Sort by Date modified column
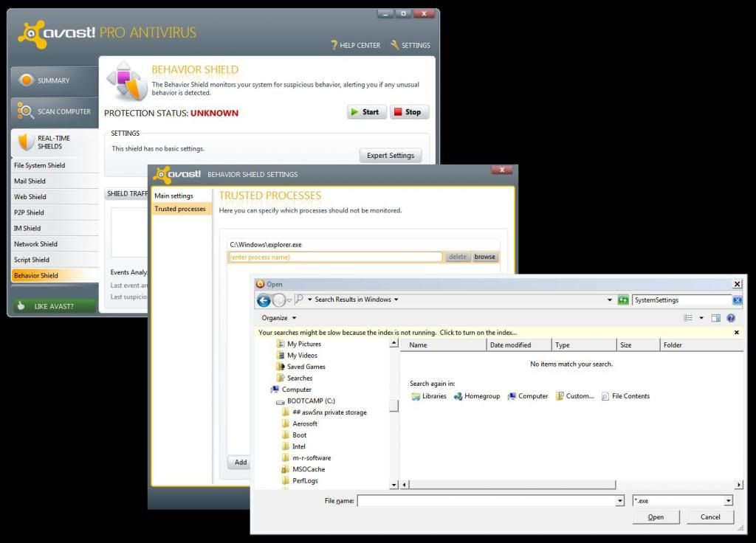756x543 pixels. click(x=519, y=345)
